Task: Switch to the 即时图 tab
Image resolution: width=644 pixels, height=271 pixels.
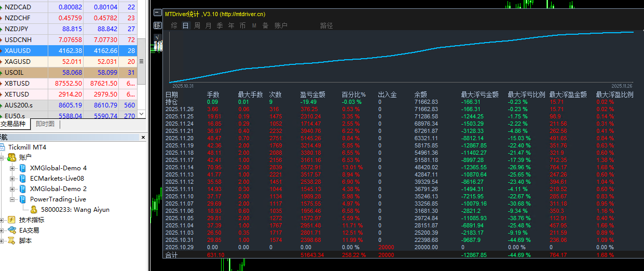Action: pos(45,124)
